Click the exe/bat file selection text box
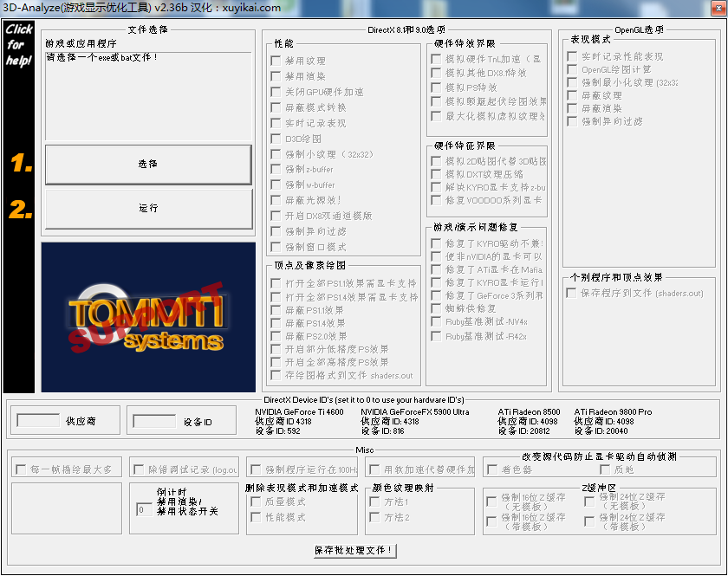This screenshot has width=728, height=576. pyautogui.click(x=148, y=95)
